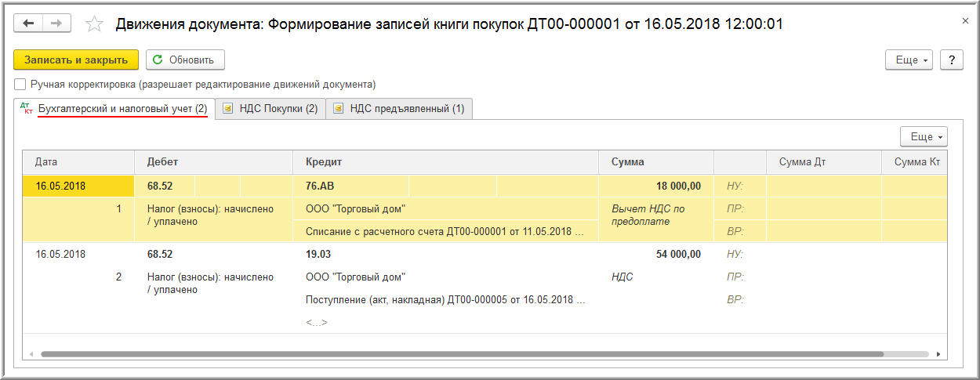Screen dimensions: 980x380
Task: Click the help question mark button
Action: click(951, 60)
